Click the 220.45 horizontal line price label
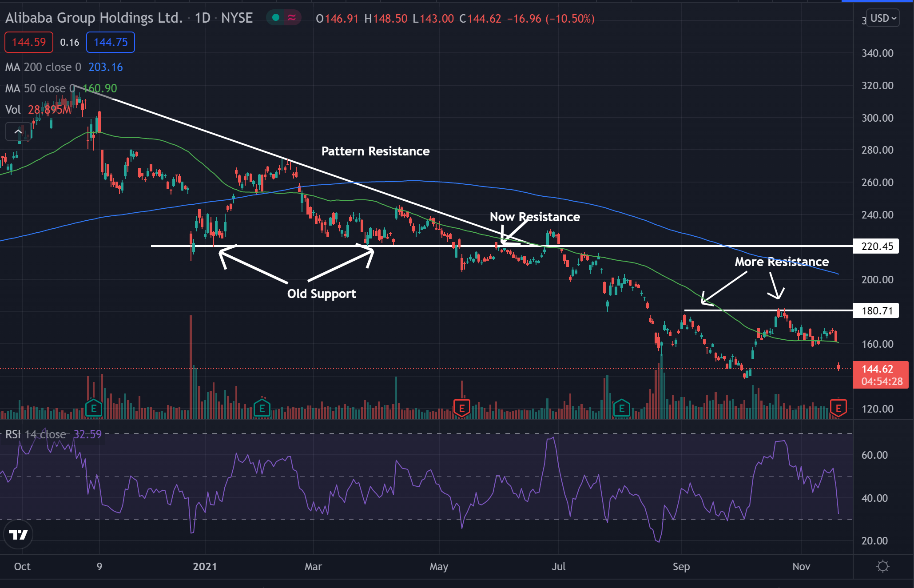 pyautogui.click(x=876, y=246)
